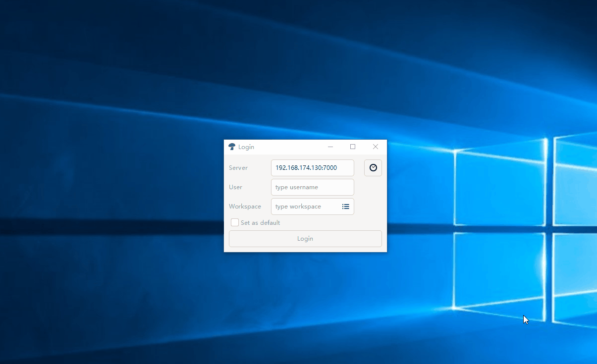Viewport: 597px width, 364px height.
Task: Click the Login button
Action: click(305, 238)
